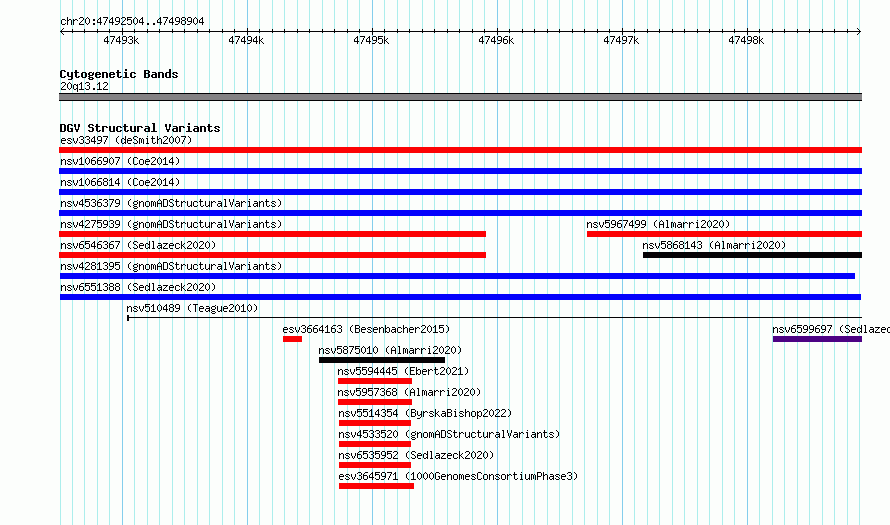
Task: Select the blue nsv1066814 variant bar
Action: tap(460, 192)
